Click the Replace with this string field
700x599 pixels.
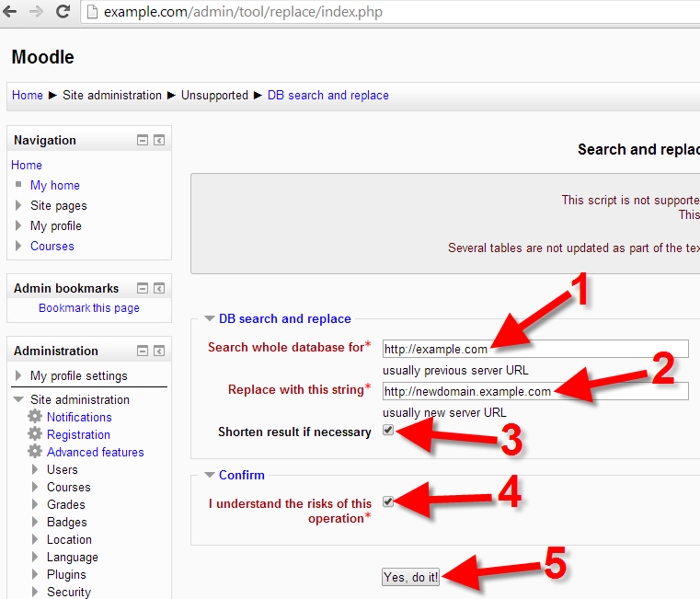[535, 391]
